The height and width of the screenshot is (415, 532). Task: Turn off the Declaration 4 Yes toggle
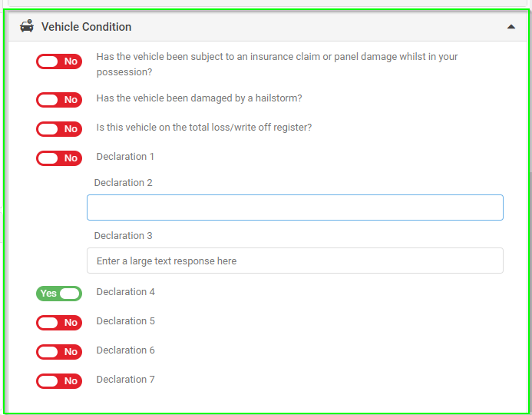tap(59, 294)
